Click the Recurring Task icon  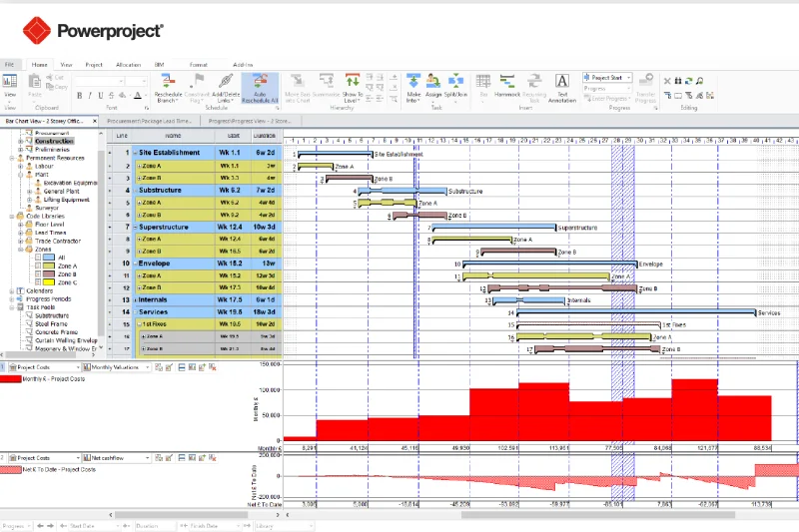tap(534, 81)
